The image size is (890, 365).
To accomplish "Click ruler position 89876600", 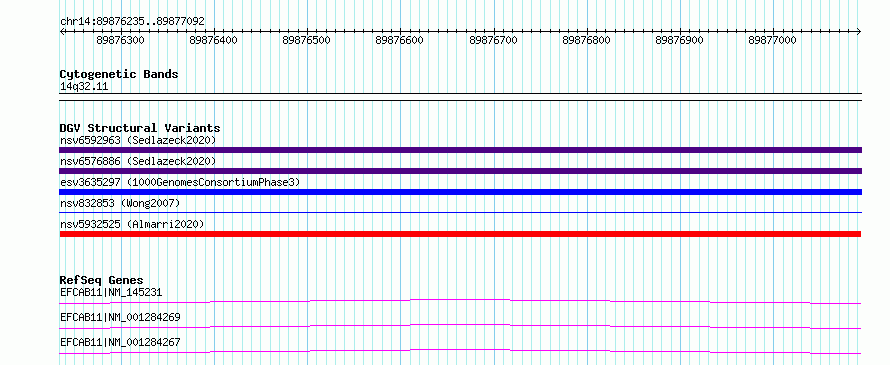I will [x=400, y=40].
